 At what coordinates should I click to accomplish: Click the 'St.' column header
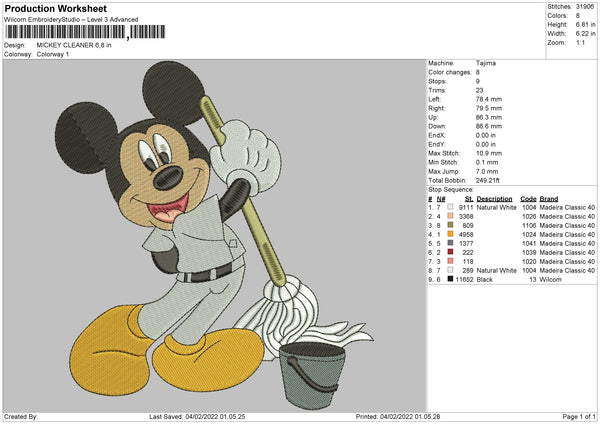469,199
